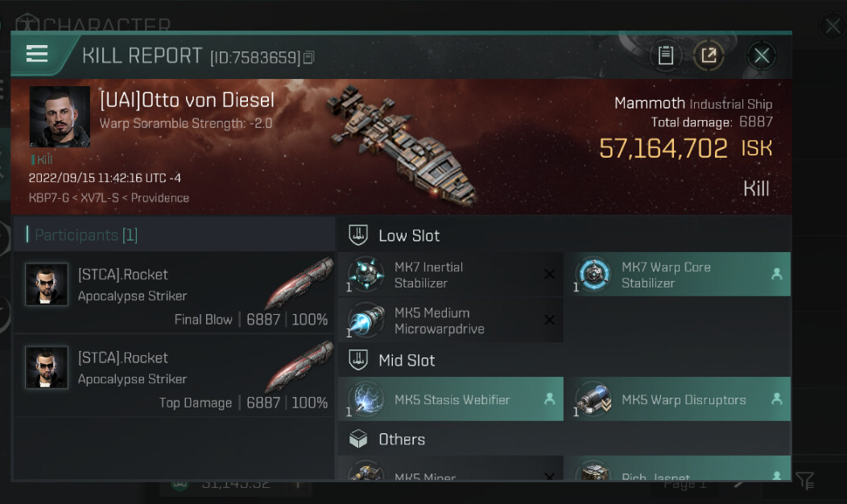Click the filter icon behind the report
The image size is (847, 504).
pyautogui.click(x=805, y=481)
